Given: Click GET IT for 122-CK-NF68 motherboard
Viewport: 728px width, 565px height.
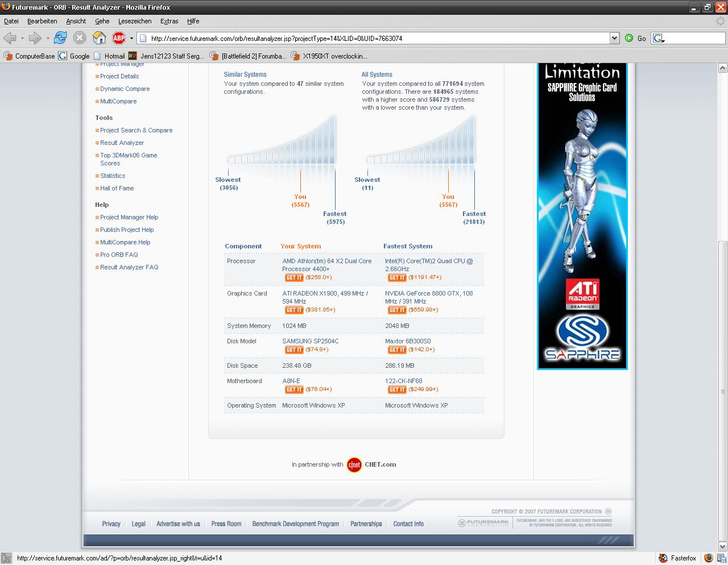Looking at the screenshot, I should [397, 390].
